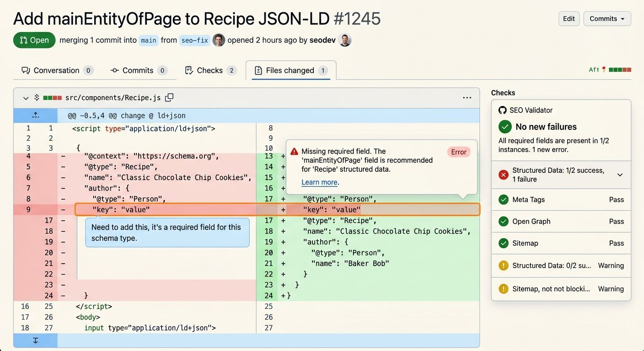Open the file options ellipsis menu
Viewport: 644px width, 351px height.
(x=467, y=98)
